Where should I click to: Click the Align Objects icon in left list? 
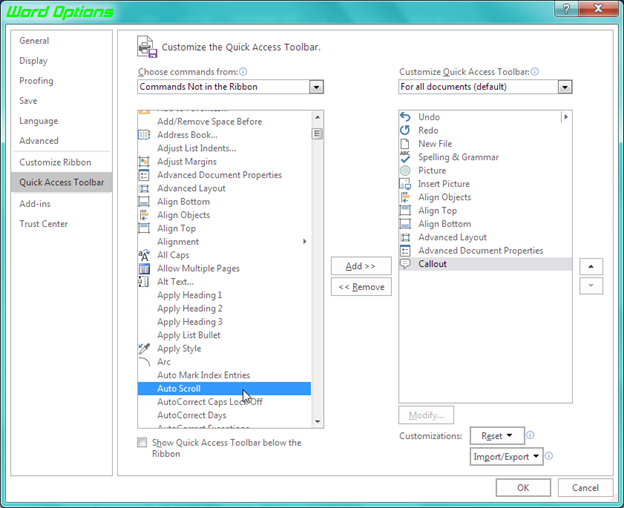144,215
